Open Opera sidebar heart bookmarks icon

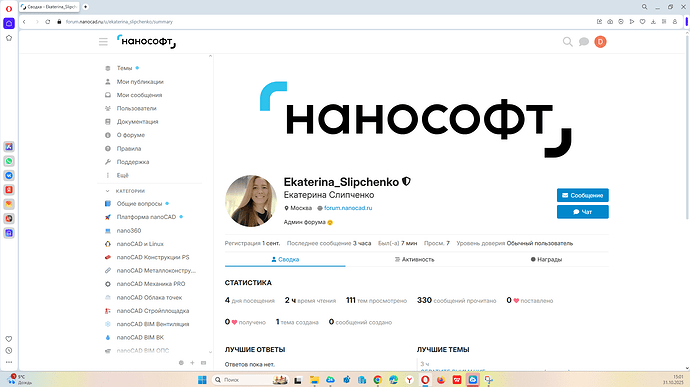9,339
